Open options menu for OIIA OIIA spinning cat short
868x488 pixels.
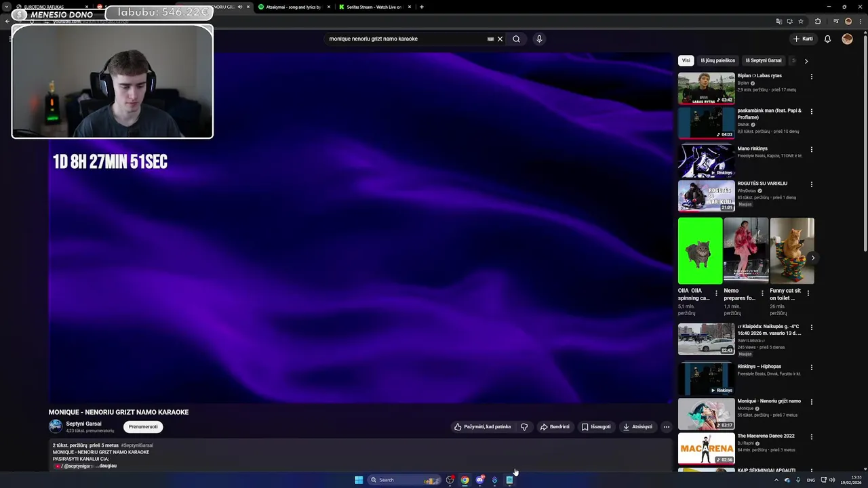tap(716, 293)
